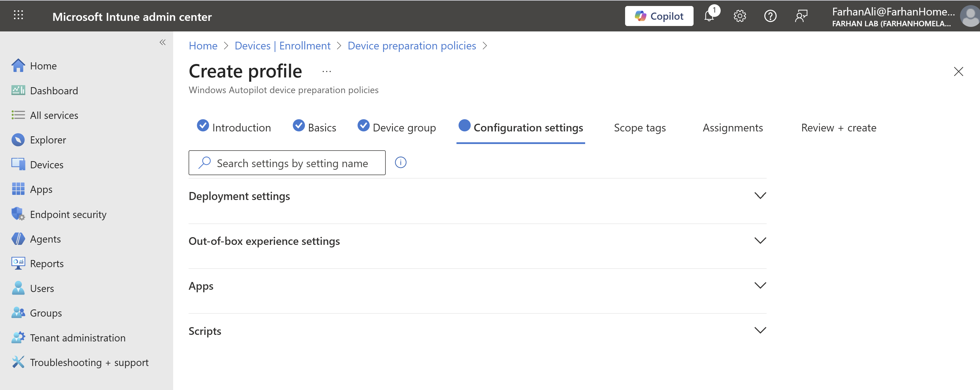980x390 pixels.
Task: Open Endpoint security in sidebar
Action: (68, 214)
